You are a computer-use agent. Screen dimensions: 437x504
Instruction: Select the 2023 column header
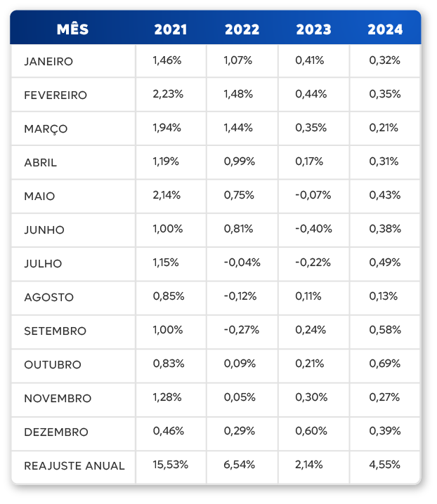313,29
